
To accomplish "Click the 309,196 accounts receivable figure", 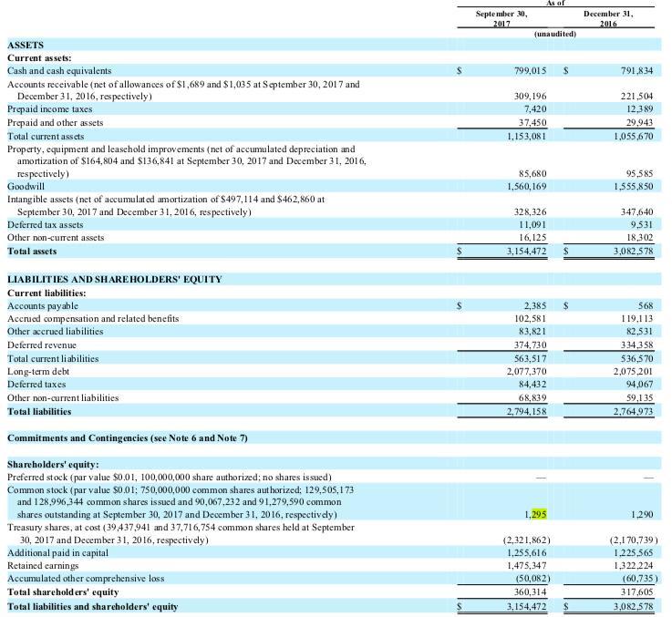I will [x=530, y=96].
